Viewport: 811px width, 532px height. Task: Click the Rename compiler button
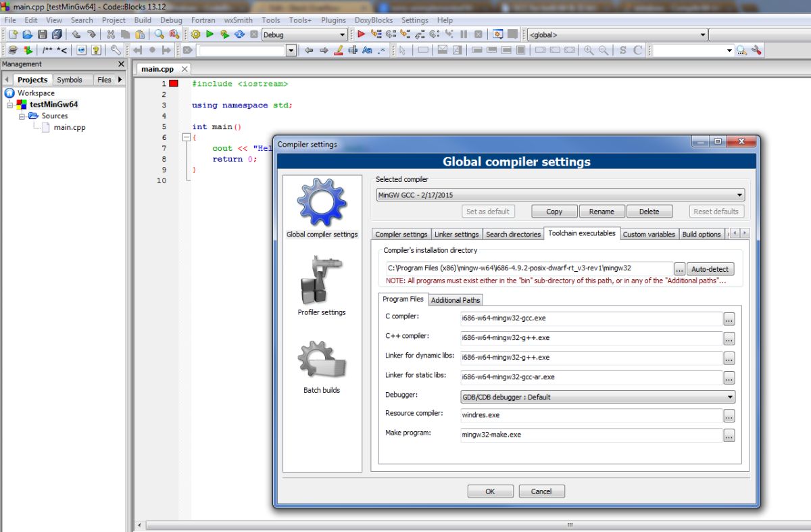point(601,211)
